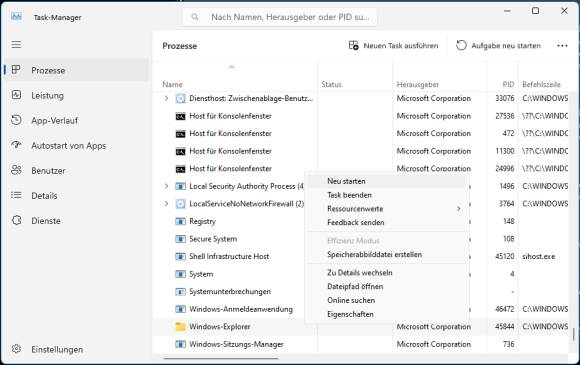Click Aufgabe neu starten button

[498, 45]
